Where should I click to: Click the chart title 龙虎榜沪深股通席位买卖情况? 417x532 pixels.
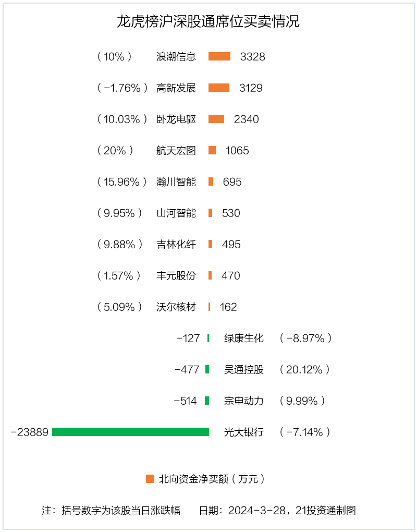click(x=208, y=21)
